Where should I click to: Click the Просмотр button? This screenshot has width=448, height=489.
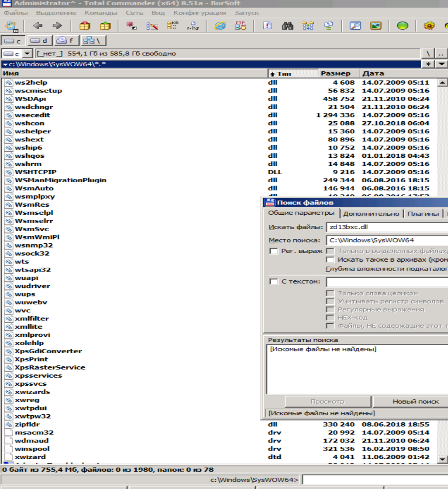pos(328,402)
